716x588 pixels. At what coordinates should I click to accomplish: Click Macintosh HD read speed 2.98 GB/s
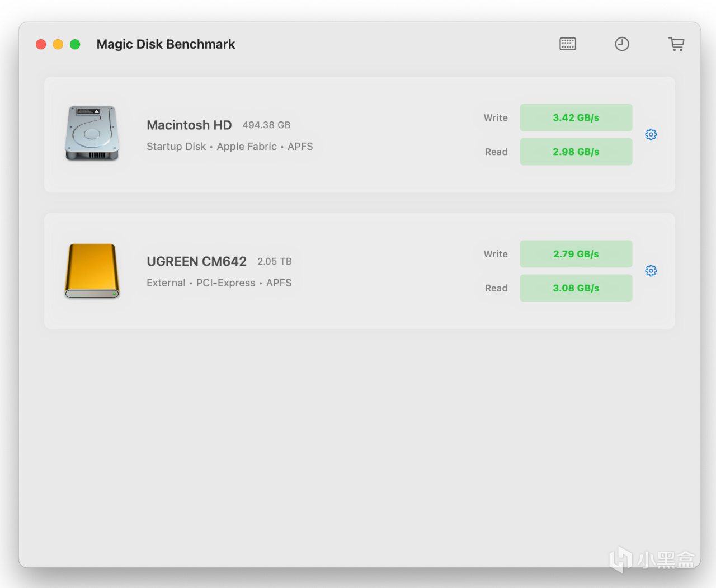[576, 152]
